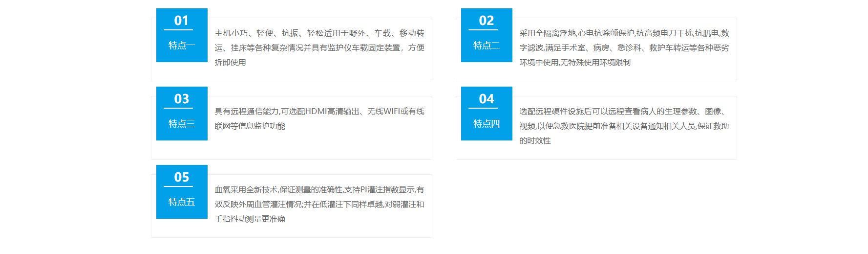868x254 pixels.
Task: Select the text starting 采用全隔离浮地
Action: pyautogui.click(x=624, y=47)
